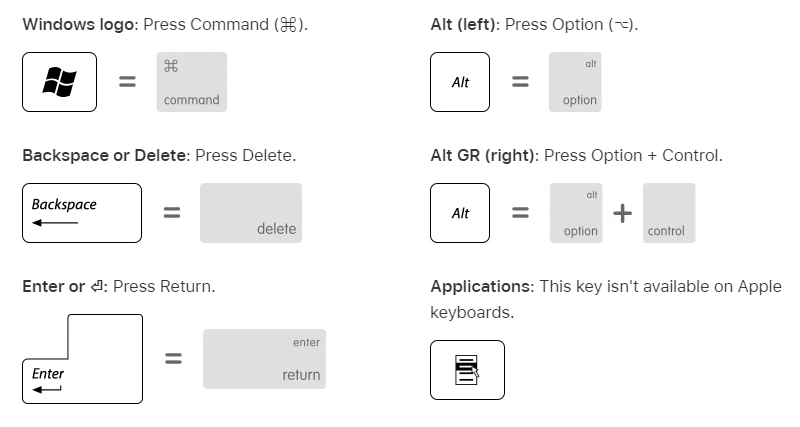Click the plus sign between option and control
The image size is (800, 427).
tap(622, 213)
